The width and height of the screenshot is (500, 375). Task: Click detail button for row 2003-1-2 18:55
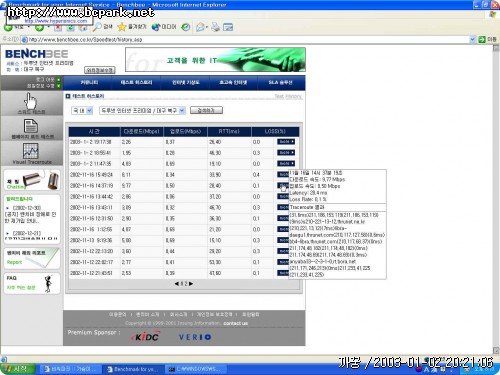click(286, 153)
